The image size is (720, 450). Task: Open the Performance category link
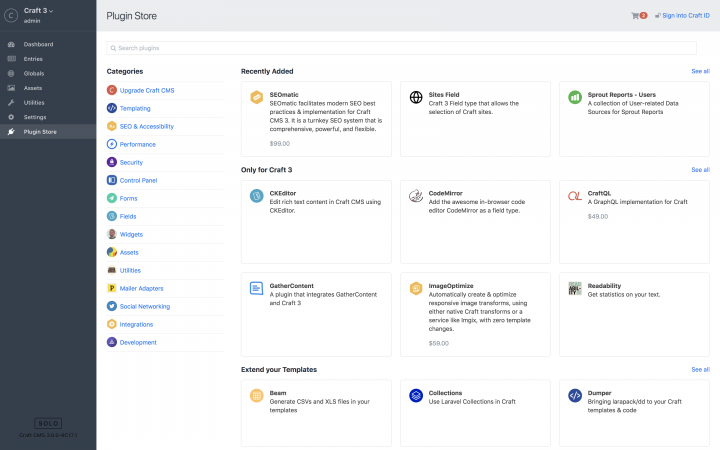pos(138,144)
